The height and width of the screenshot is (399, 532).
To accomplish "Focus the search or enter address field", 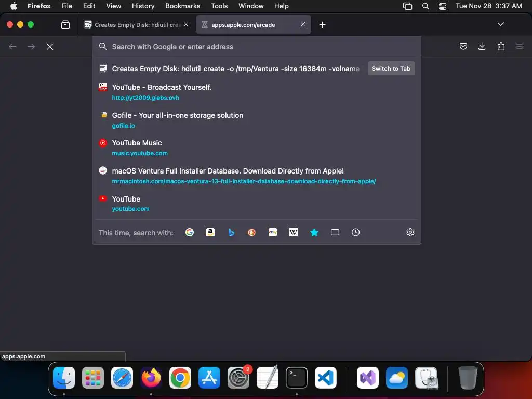I will [257, 47].
